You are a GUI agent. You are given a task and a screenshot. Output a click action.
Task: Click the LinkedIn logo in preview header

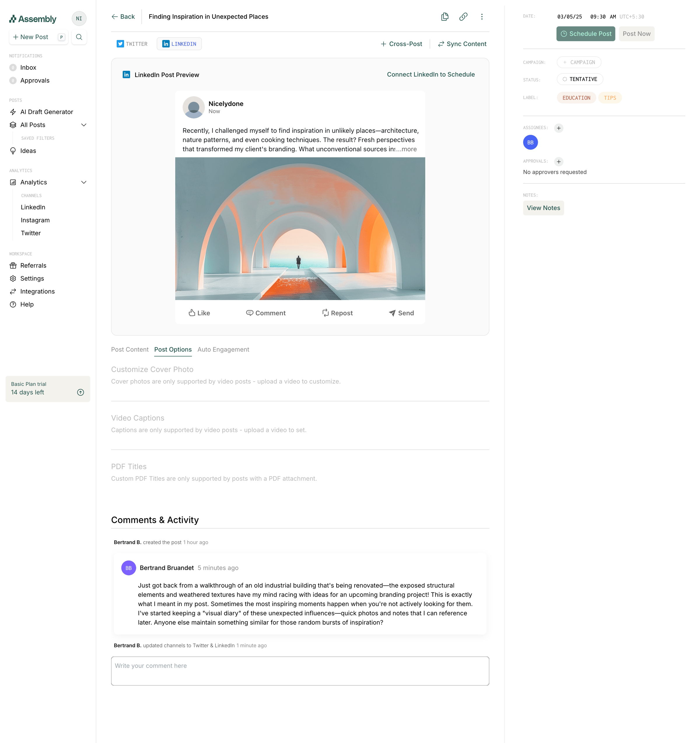[x=126, y=75]
